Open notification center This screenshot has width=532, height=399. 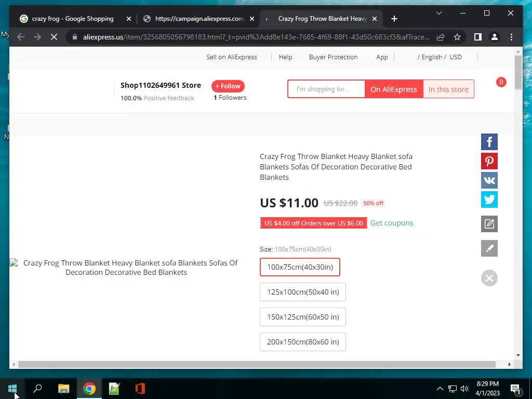coord(515,389)
